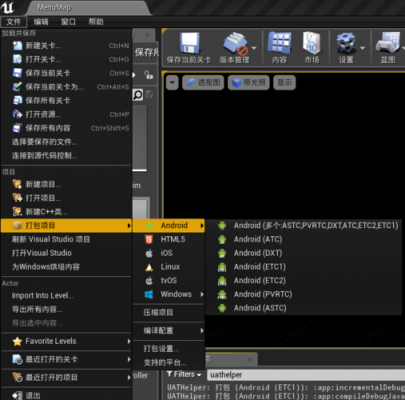The height and width of the screenshot is (400, 405).
Task: Click the 保存当前关卡 menu icon
Action: [x=17, y=73]
